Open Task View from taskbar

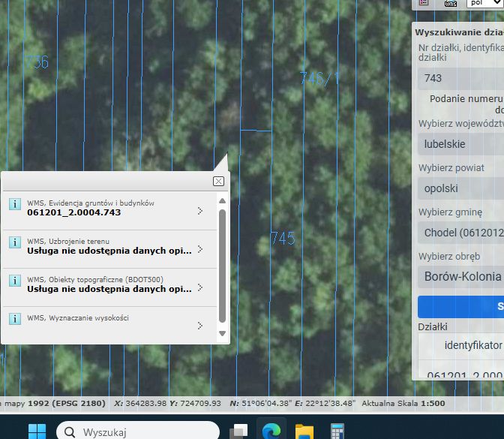[x=238, y=431]
